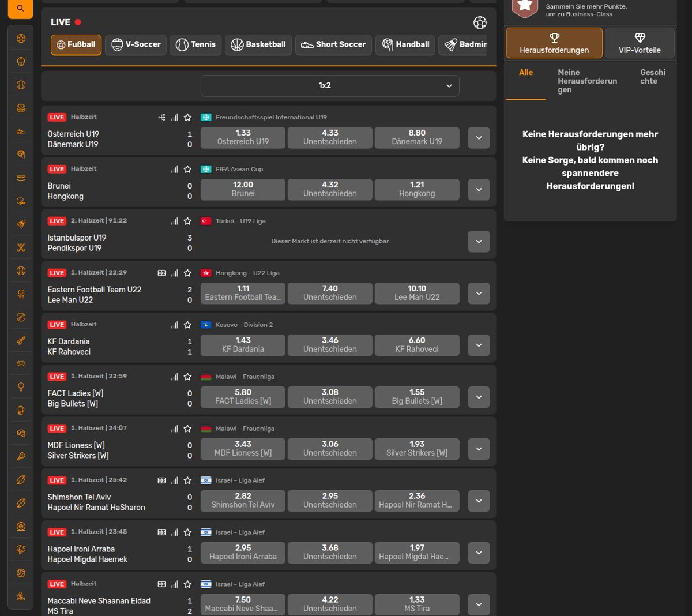692x616 pixels.
Task: Switch to the Tennis live tab
Action: 195,45
